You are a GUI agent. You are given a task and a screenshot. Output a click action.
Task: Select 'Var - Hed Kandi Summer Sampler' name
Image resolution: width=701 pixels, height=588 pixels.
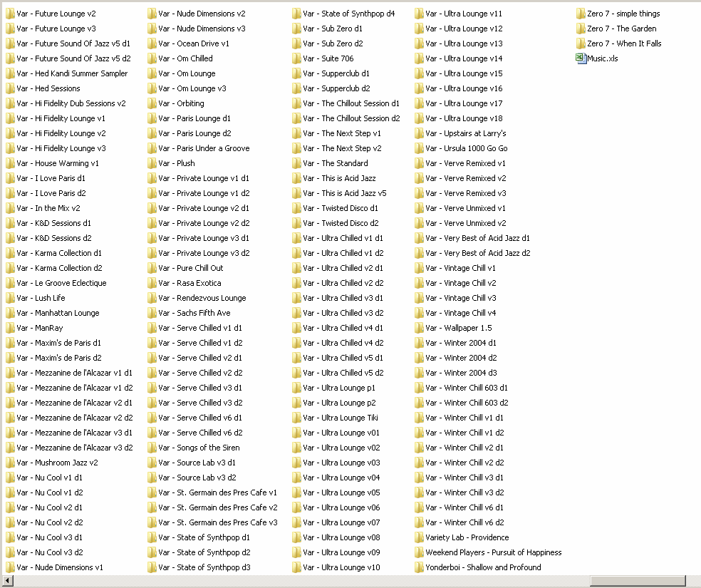pos(72,73)
